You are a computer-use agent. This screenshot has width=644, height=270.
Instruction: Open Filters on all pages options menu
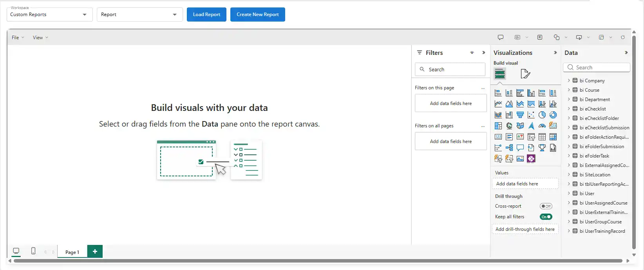[x=483, y=126]
